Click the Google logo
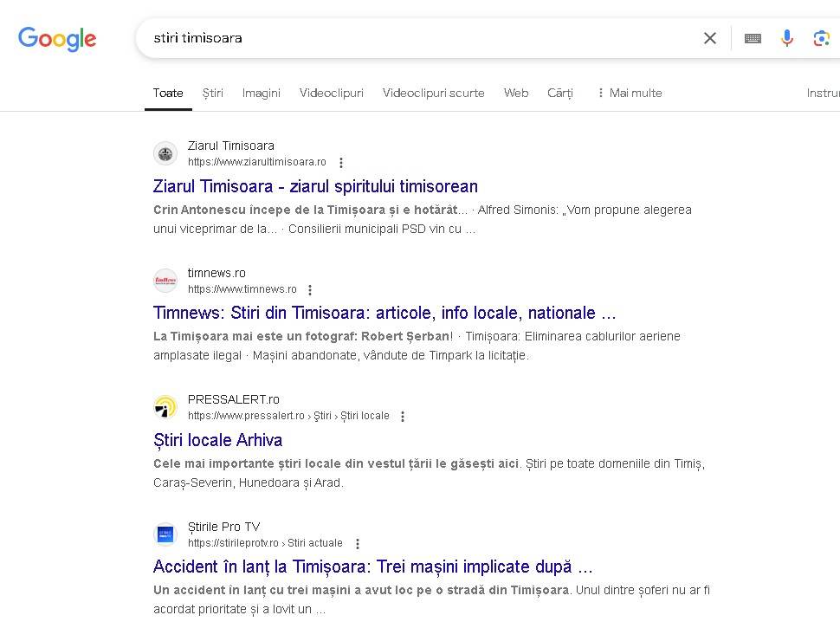This screenshot has width=840, height=641. click(x=57, y=39)
